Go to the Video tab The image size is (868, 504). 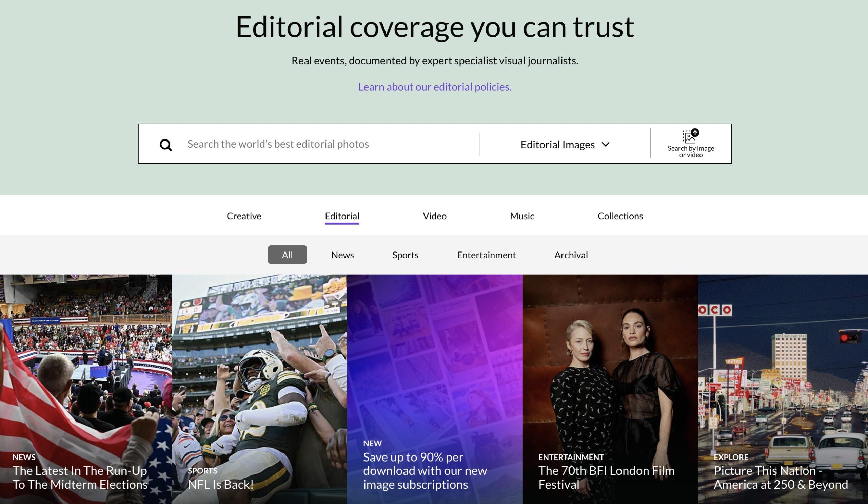click(x=435, y=216)
